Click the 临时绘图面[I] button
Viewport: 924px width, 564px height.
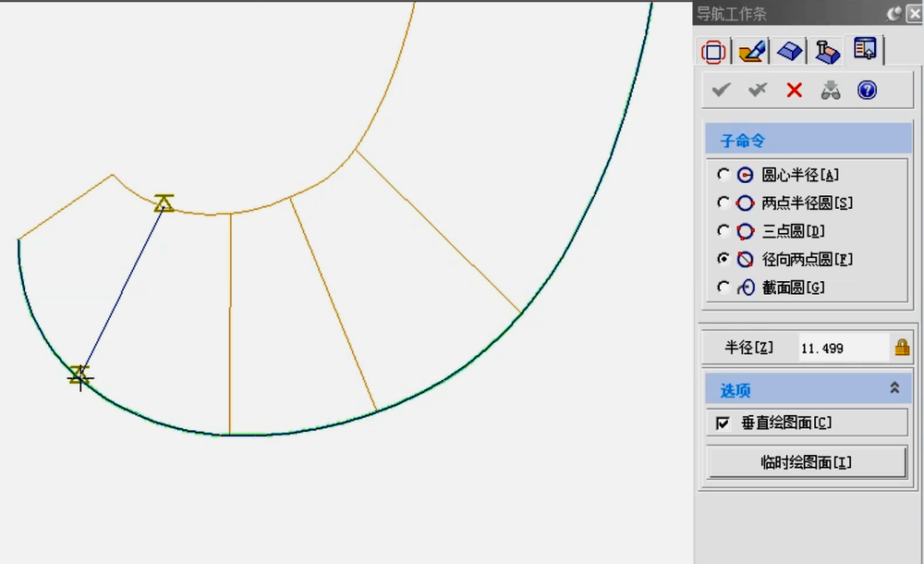(806, 462)
